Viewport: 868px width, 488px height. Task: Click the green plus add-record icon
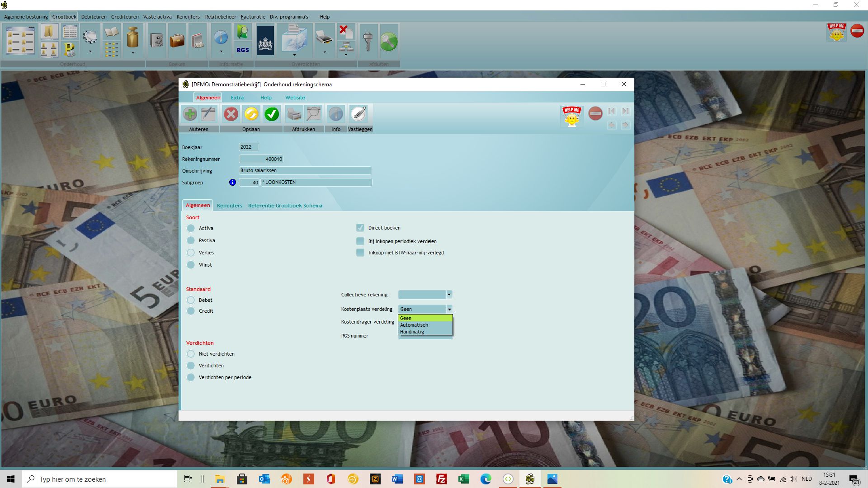190,114
